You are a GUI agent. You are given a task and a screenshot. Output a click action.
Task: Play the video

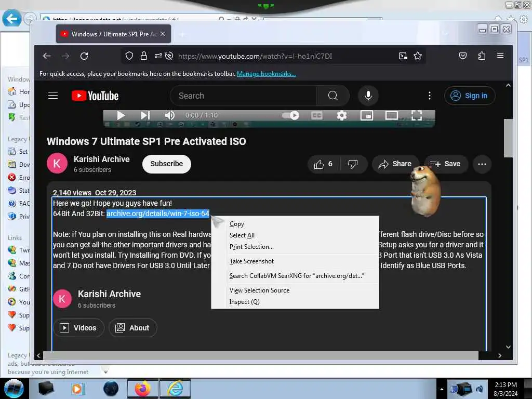coord(121,115)
